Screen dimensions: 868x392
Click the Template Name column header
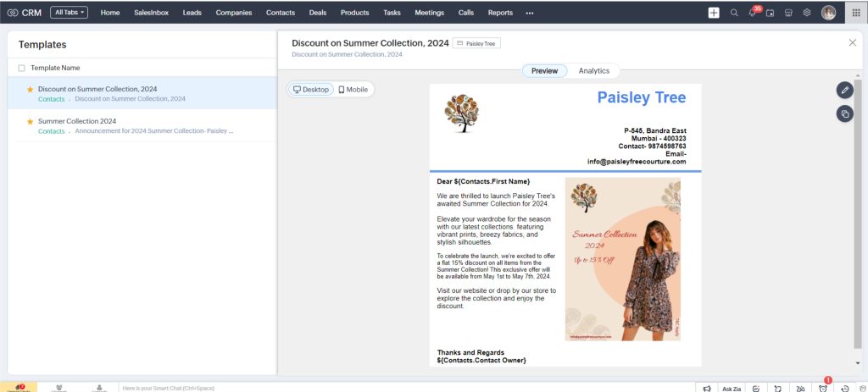55,68
